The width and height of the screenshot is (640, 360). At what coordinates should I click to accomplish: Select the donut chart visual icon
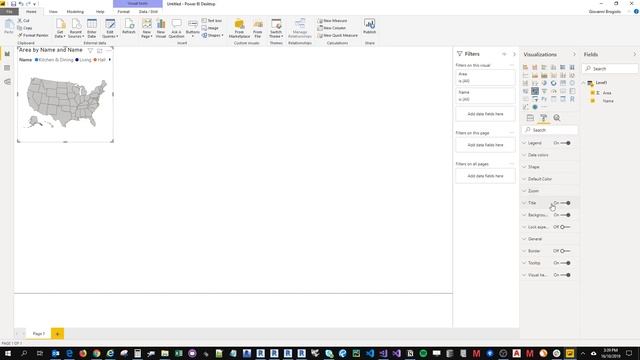coord(553,83)
